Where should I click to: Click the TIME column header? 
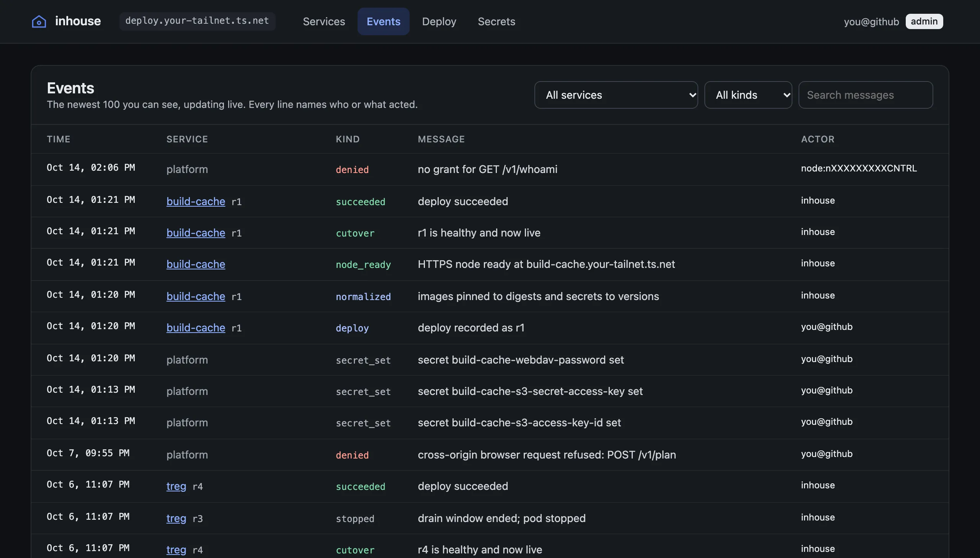[59, 139]
